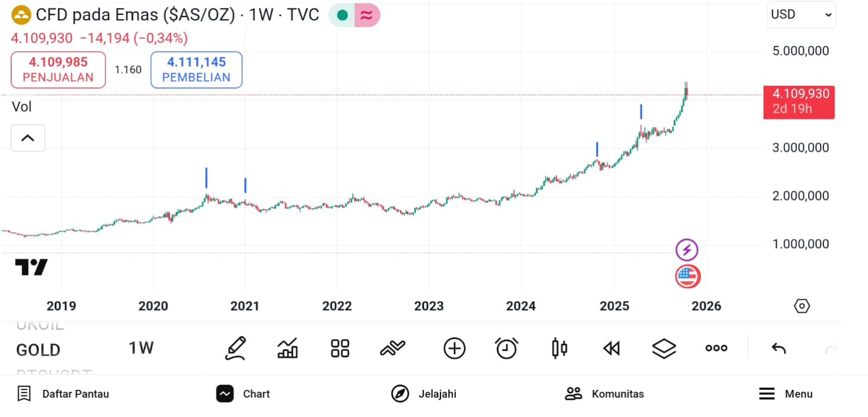Collapse the Vol indicator legend chevron
Image resolution: width=868 pixels, height=417 pixels.
28,138
